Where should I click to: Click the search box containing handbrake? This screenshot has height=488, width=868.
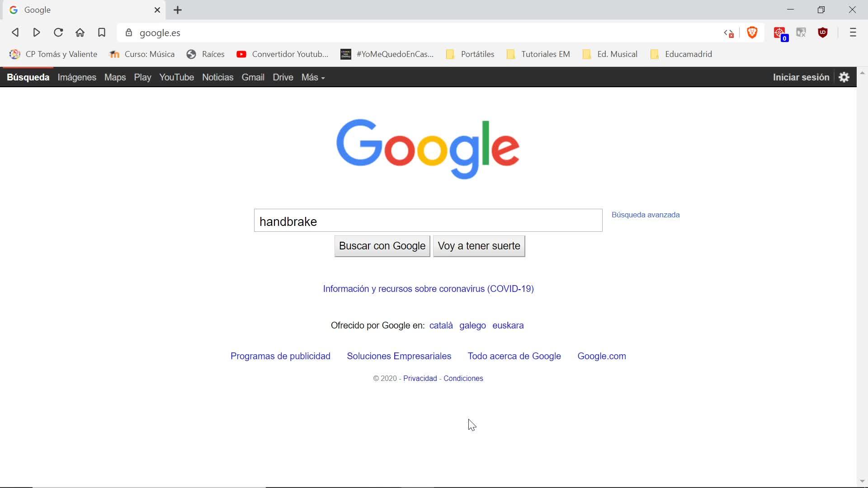pos(428,221)
